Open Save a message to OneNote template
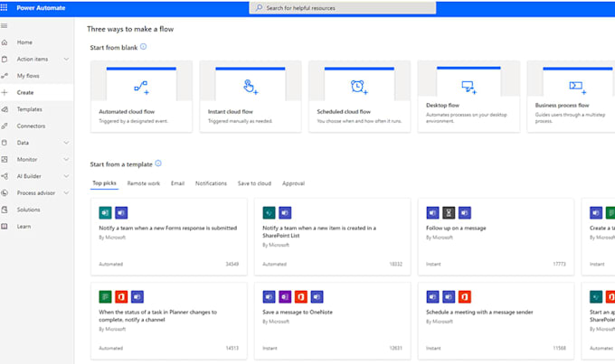 332,321
